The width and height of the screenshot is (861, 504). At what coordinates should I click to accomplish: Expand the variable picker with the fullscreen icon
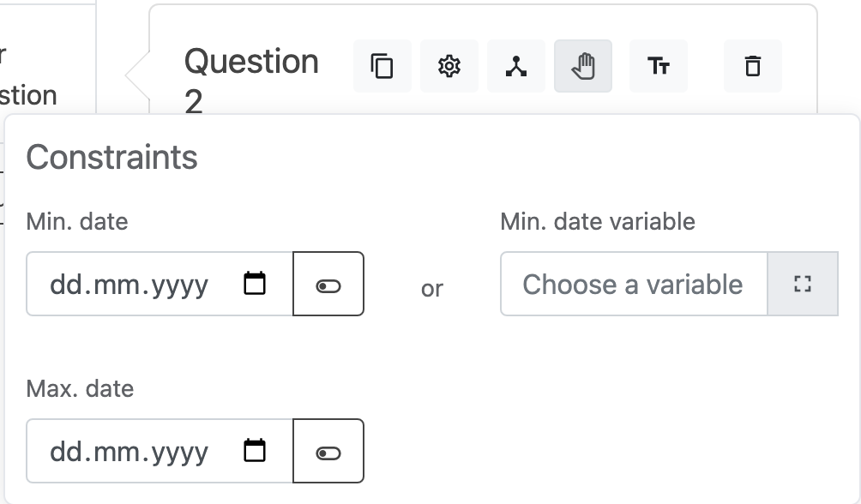803,284
